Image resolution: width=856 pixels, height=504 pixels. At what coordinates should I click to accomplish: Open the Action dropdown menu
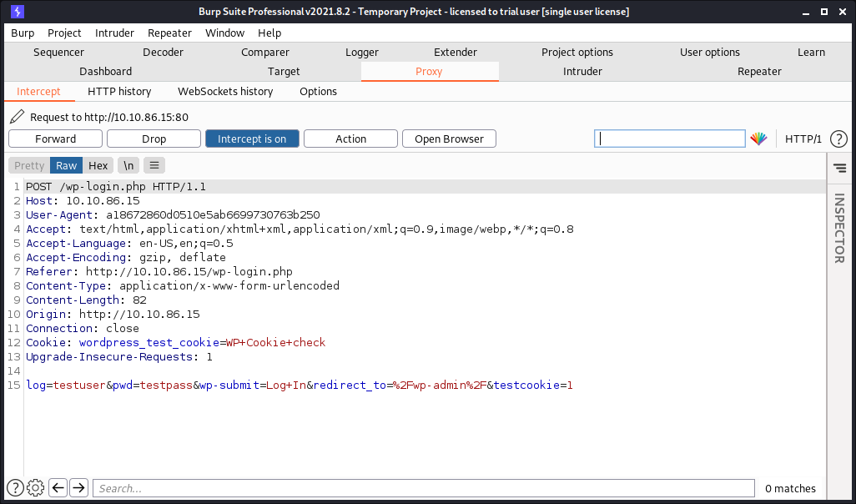[350, 139]
